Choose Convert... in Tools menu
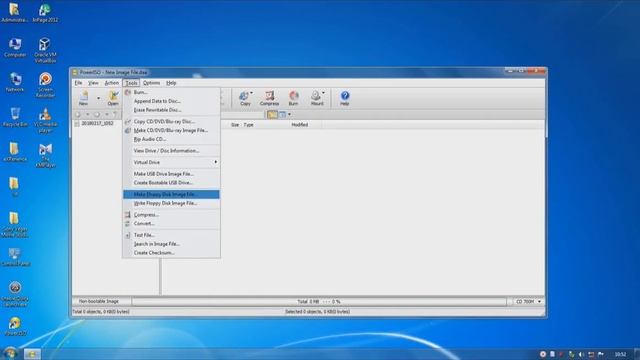640x360 pixels. click(x=171, y=224)
